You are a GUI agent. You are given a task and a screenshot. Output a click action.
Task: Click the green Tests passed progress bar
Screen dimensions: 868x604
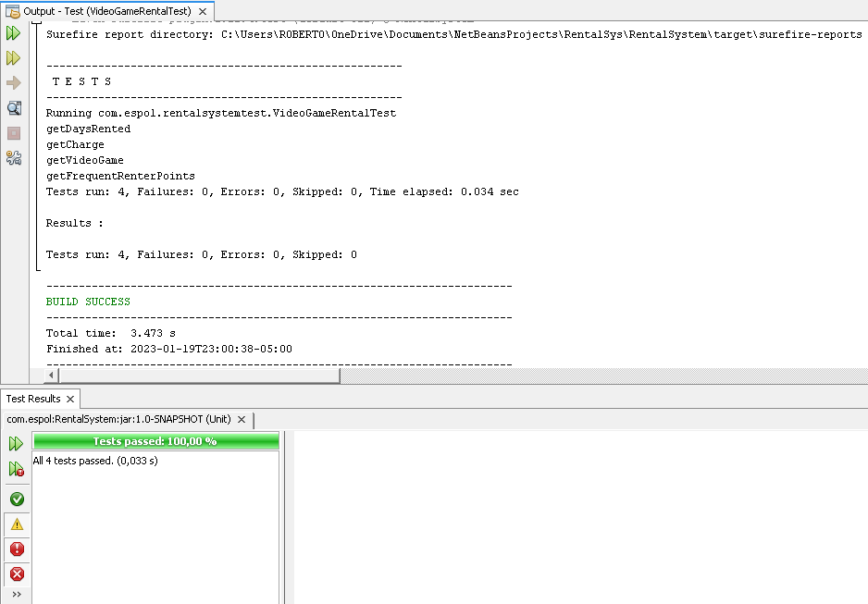pos(155,441)
